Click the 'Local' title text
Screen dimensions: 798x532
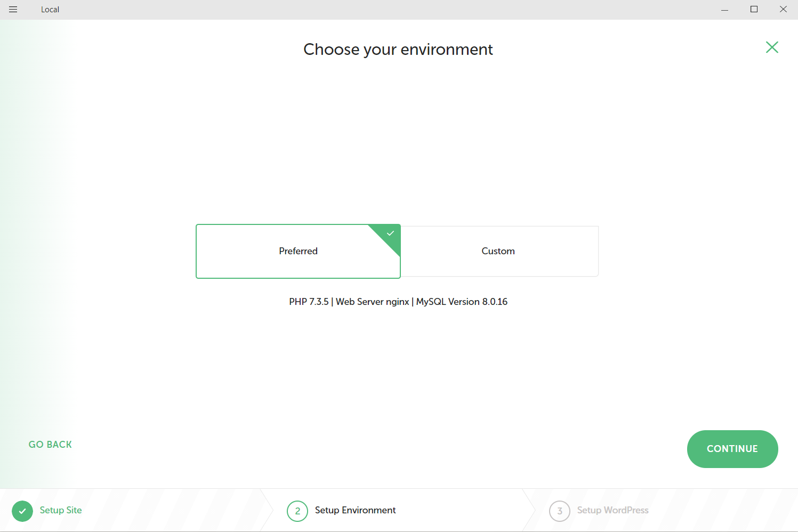50,10
